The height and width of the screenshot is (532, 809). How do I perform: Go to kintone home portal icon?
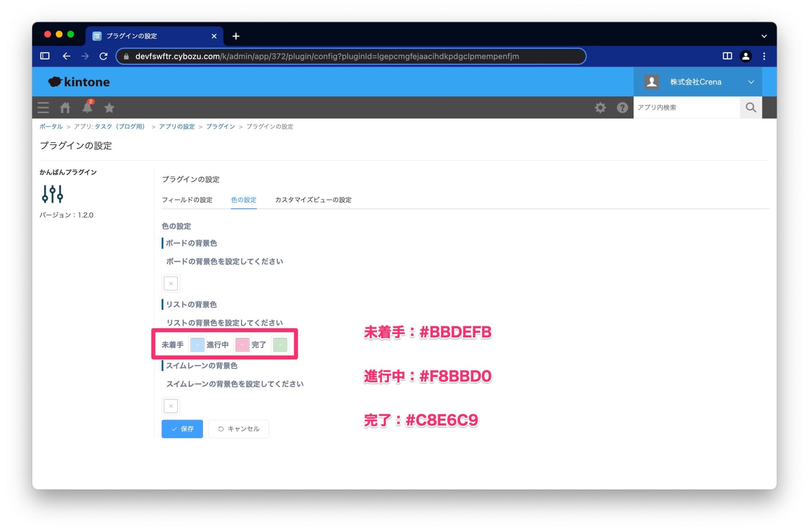(65, 107)
